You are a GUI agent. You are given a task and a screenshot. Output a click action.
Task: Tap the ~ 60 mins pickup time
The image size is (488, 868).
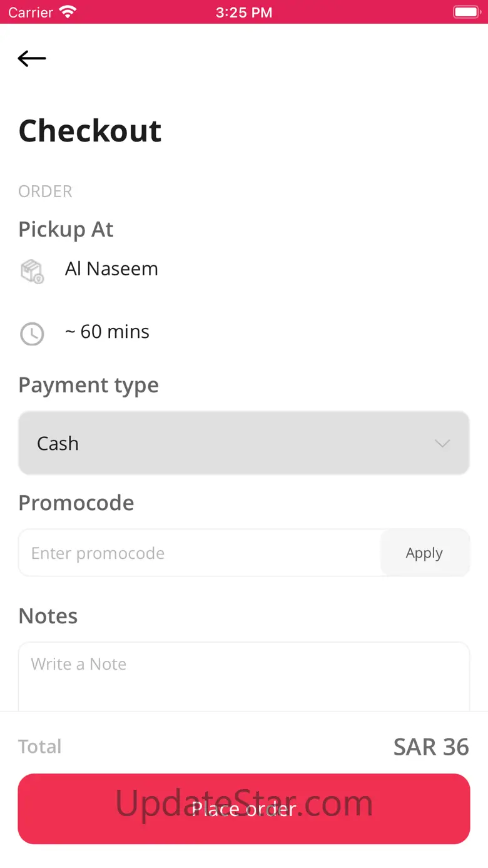tap(107, 332)
